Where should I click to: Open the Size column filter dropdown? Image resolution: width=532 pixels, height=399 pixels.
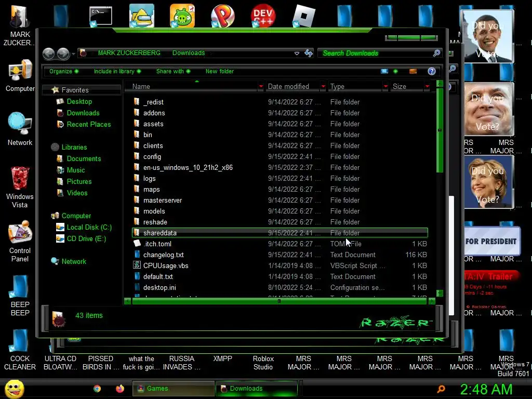[427, 87]
